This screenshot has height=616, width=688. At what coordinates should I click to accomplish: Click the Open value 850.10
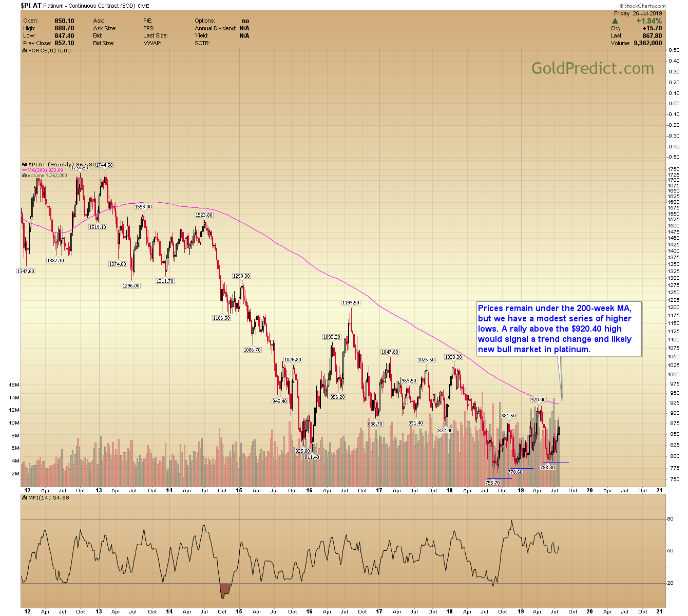(65, 21)
